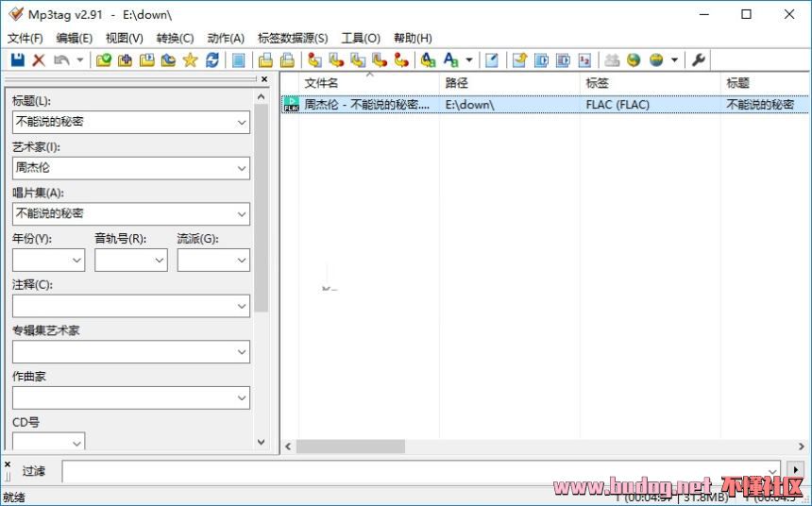Click tag panel scrollbar down arrow
Viewport: 812px width, 506px height.
tap(261, 442)
